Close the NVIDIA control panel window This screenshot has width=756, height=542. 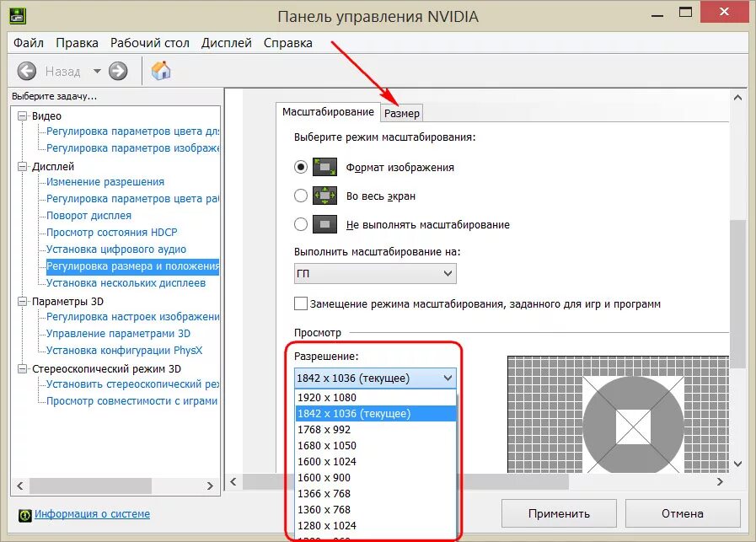click(724, 12)
